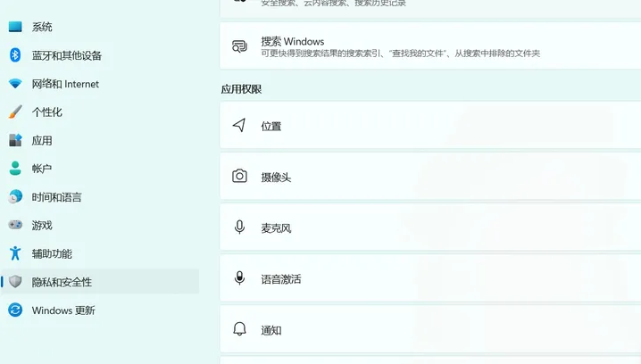This screenshot has height=364, width=641.
Task: Go to 网络和 Internet settings
Action: pos(100,84)
